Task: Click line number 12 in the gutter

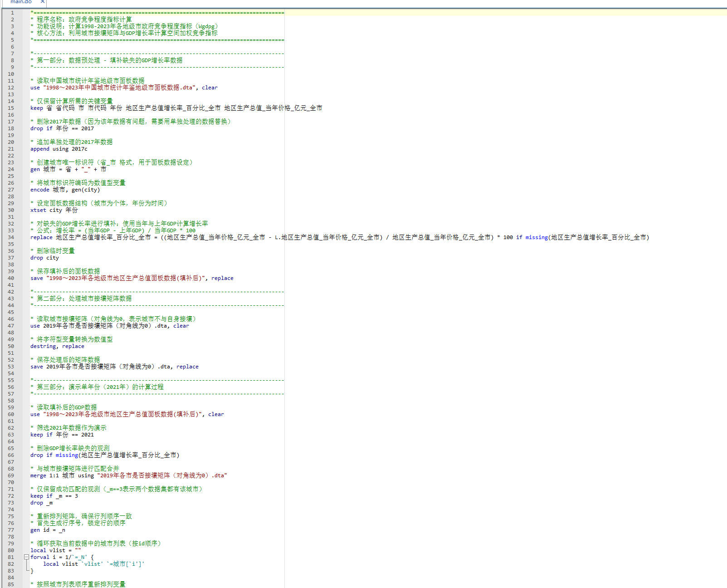Action: [x=11, y=88]
